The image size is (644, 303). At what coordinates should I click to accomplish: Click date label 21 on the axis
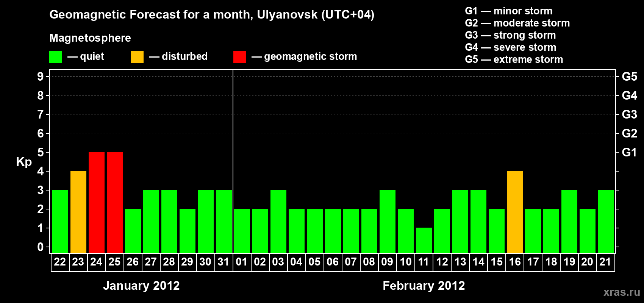[x=605, y=262]
